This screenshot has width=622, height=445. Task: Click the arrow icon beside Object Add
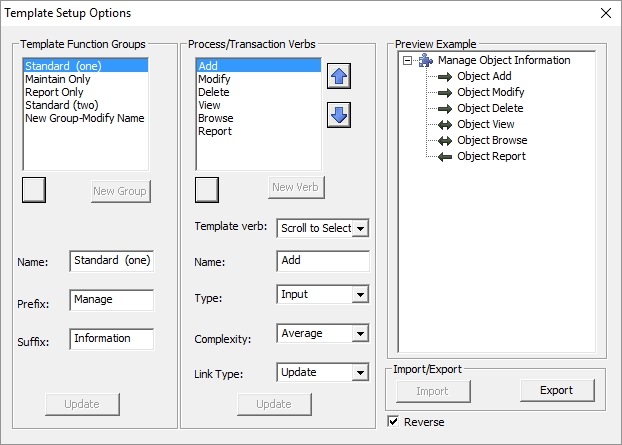click(445, 76)
